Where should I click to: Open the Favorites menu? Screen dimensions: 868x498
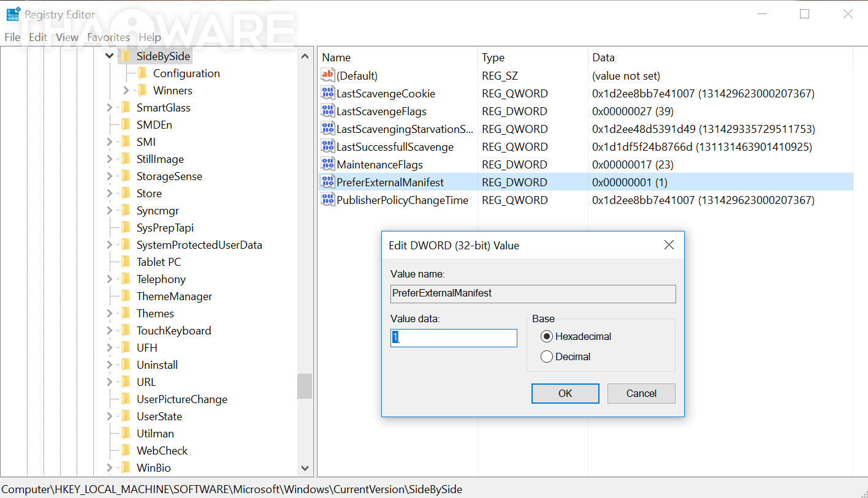pos(108,37)
